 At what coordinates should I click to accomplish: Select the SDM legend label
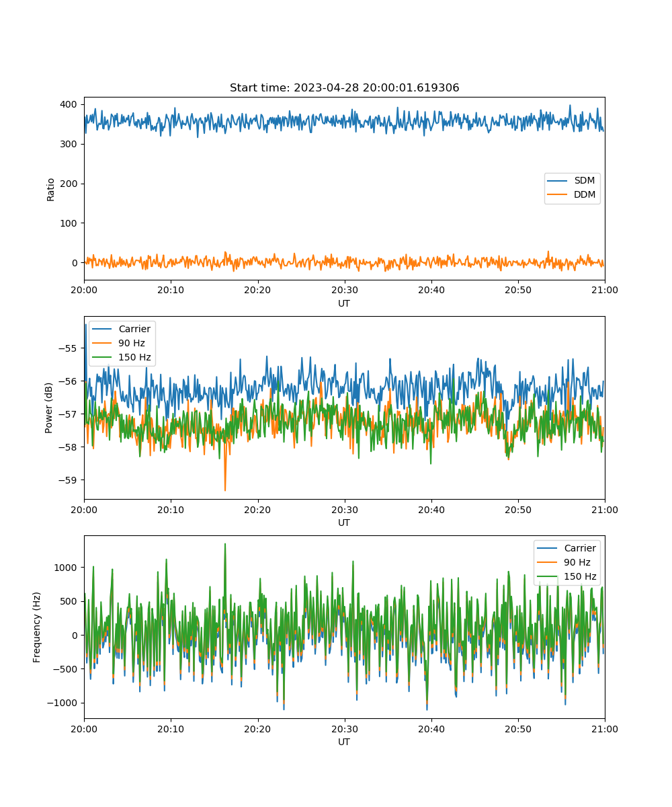[584, 181]
